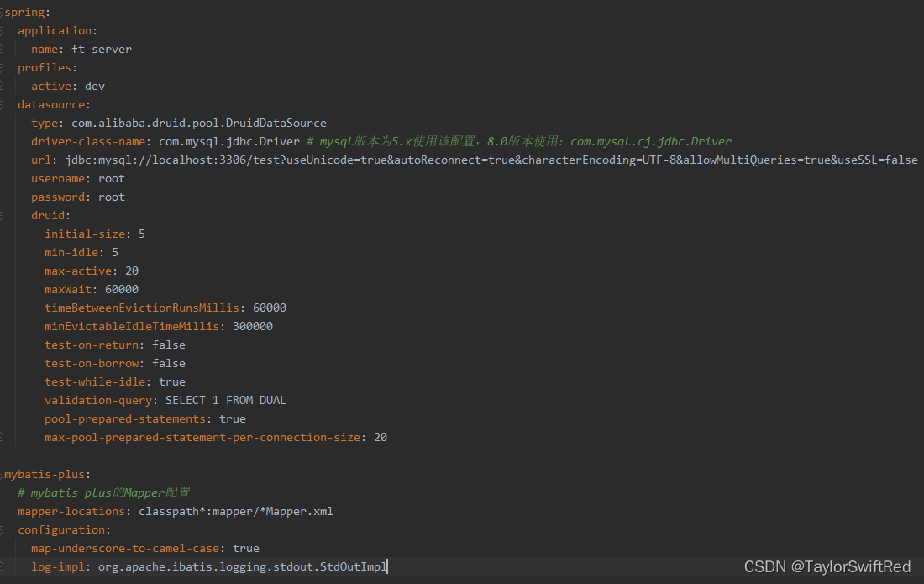The width and height of the screenshot is (924, 584).
Task: Click "useSSL=false" at the url's end
Action: [x=878, y=160]
